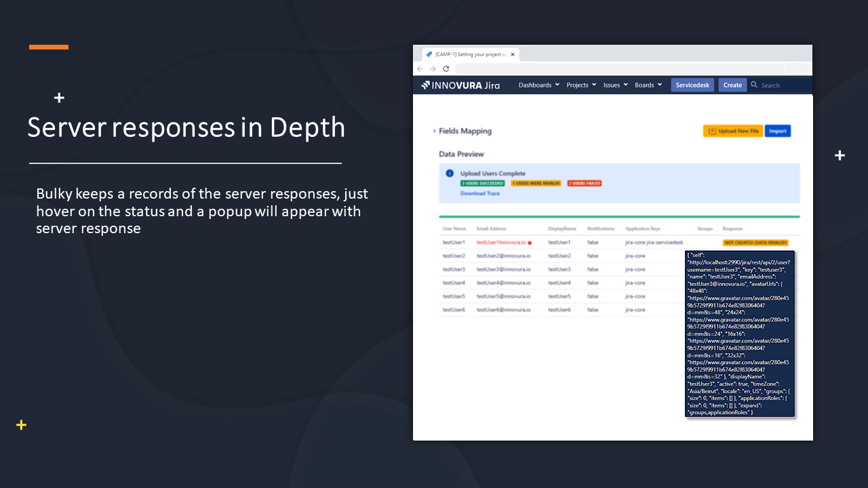Open the Download Trace link

(x=480, y=194)
